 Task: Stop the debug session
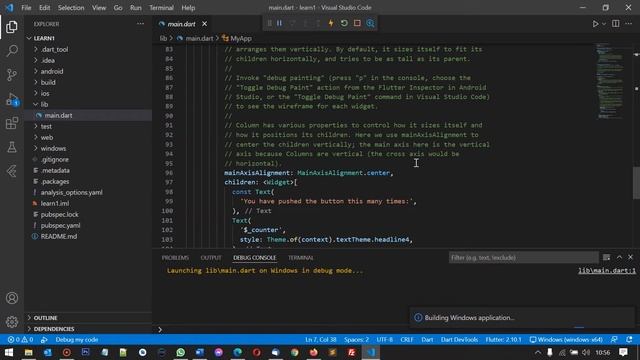(x=357, y=23)
